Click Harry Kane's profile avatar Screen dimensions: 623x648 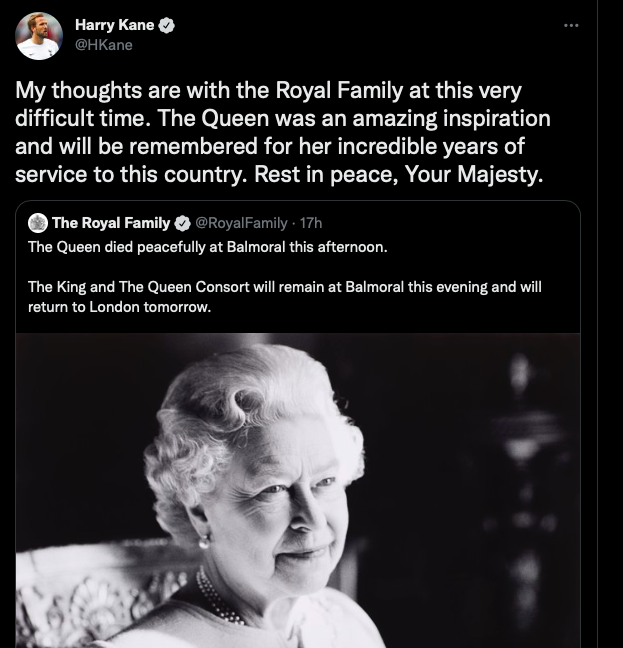pos(38,36)
